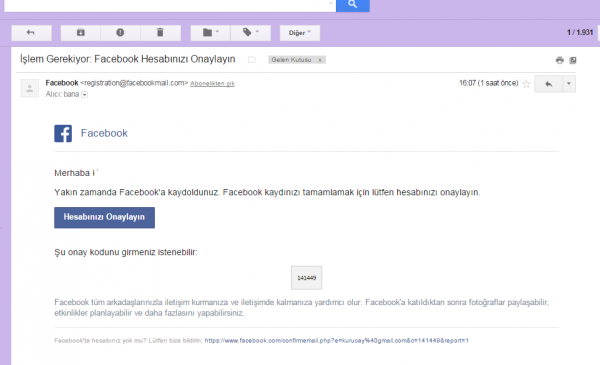
Task: Click the Abonelikten çık unsubscribe link
Action: (212, 83)
